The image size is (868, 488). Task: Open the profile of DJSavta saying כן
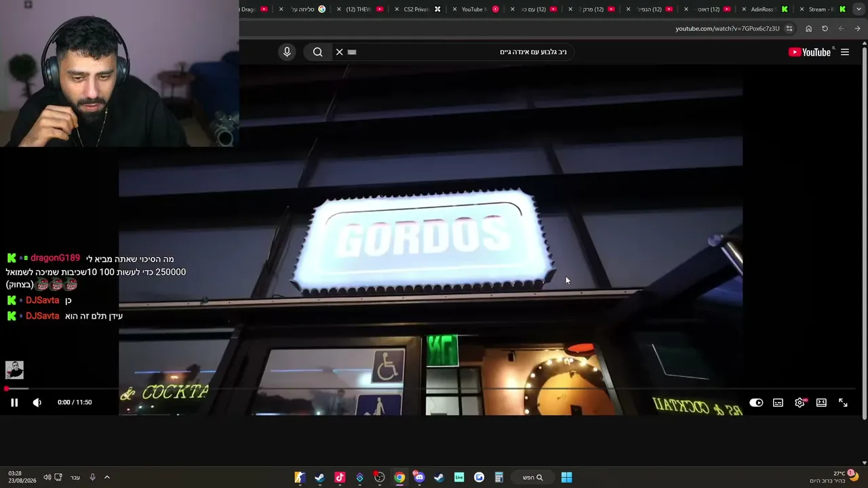pyautogui.click(x=42, y=300)
